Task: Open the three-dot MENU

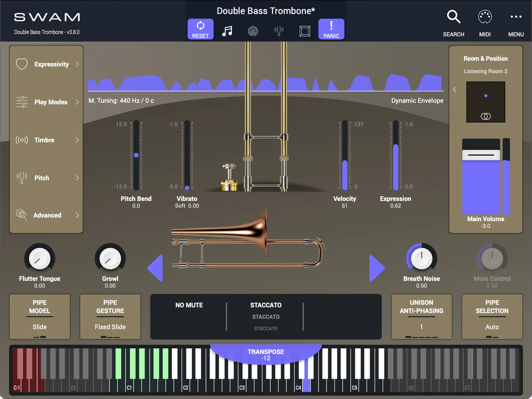Action: [x=516, y=17]
